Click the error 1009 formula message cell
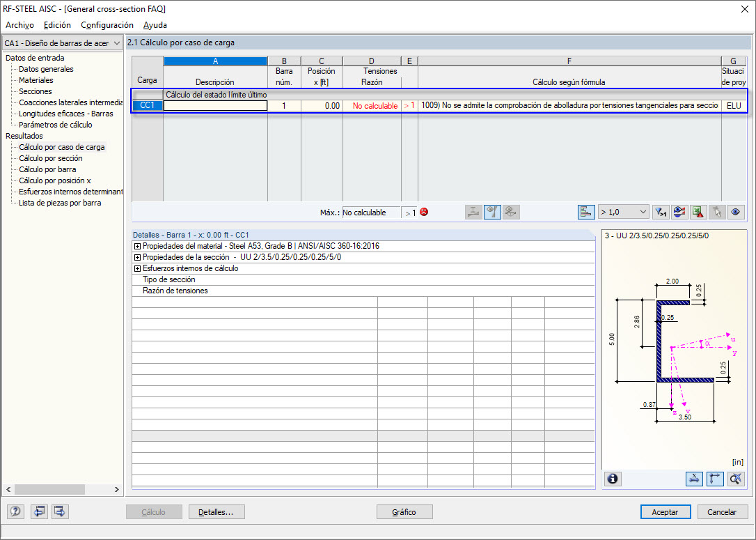Screen dimensions: 756x540 (569, 105)
